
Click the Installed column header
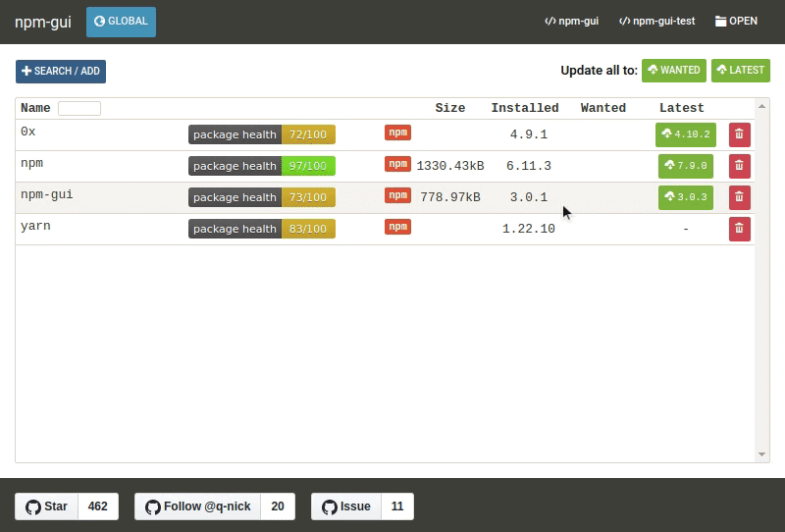[x=525, y=108]
